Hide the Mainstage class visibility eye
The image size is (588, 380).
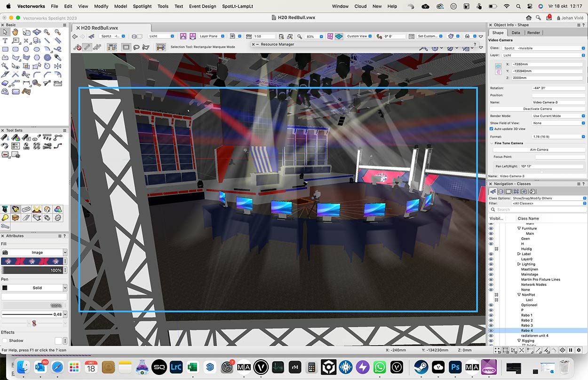tap(491, 274)
